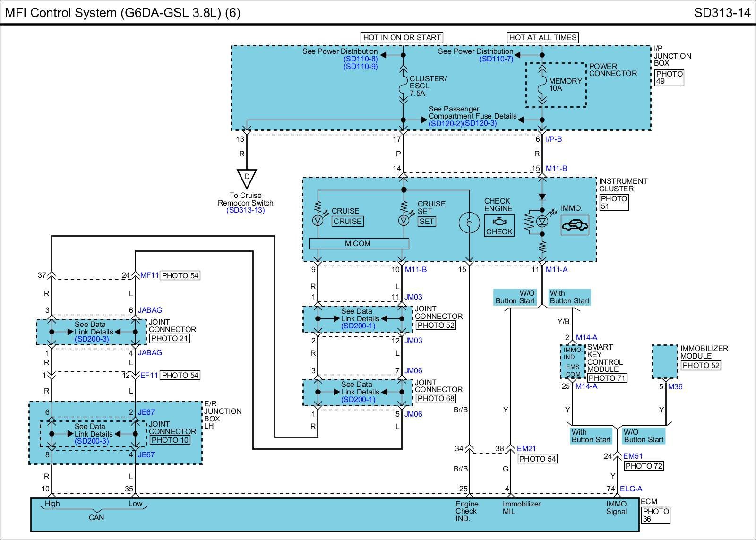View PHOTO 36 for the ECM
The width and height of the screenshot is (756, 540).
click(655, 515)
